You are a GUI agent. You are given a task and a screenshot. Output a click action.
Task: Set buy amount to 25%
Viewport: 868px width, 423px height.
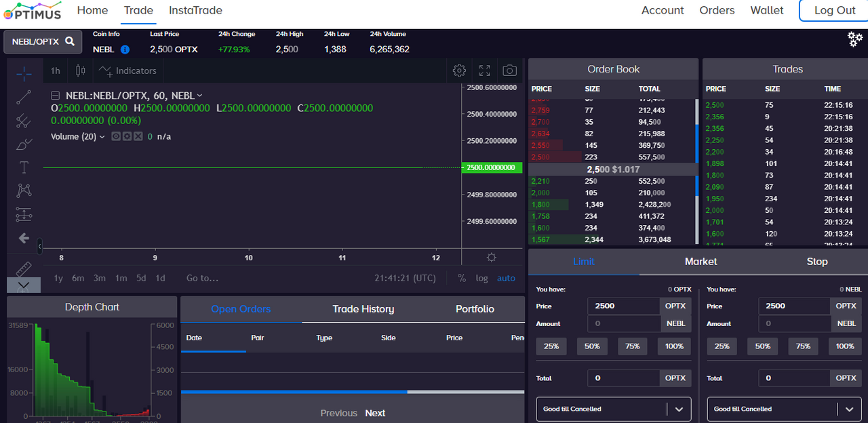click(551, 346)
